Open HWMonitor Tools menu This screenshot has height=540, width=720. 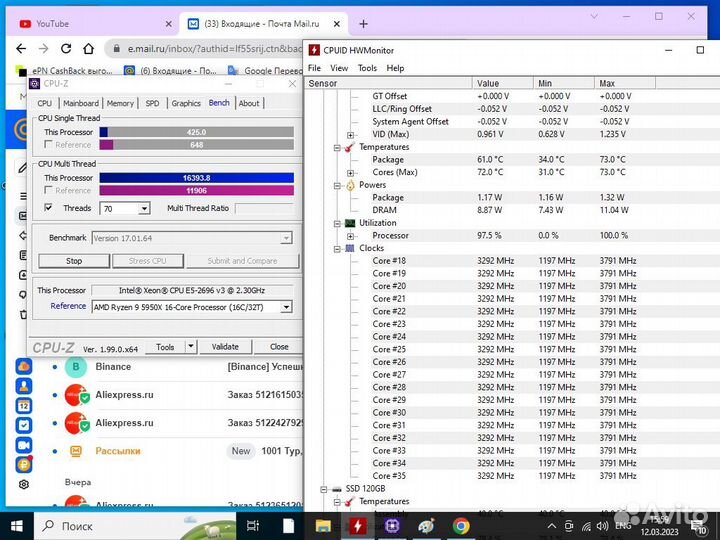click(x=367, y=68)
